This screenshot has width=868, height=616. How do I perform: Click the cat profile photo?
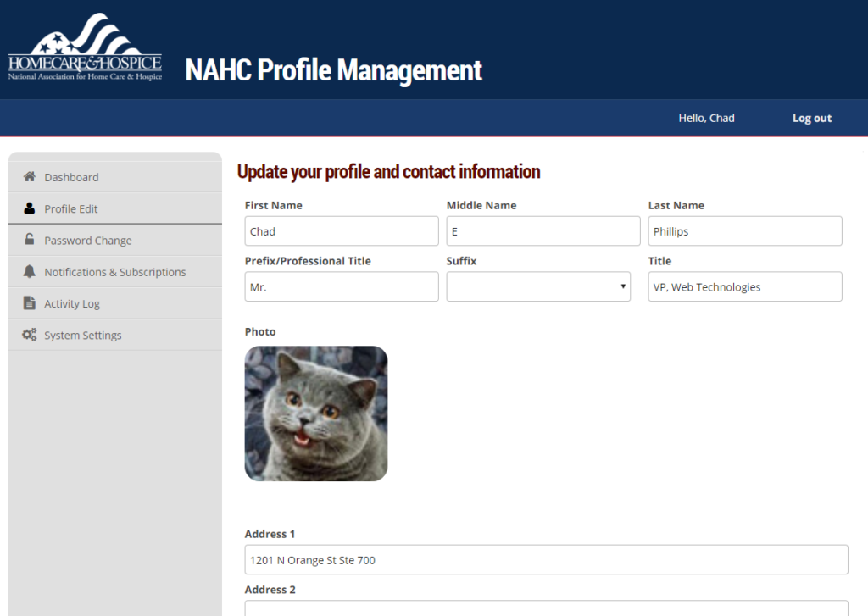pos(316,413)
